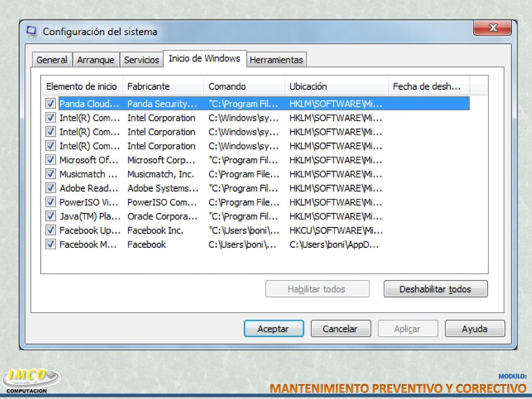
Task: Click the Habilitar todos button
Action: 317,289
